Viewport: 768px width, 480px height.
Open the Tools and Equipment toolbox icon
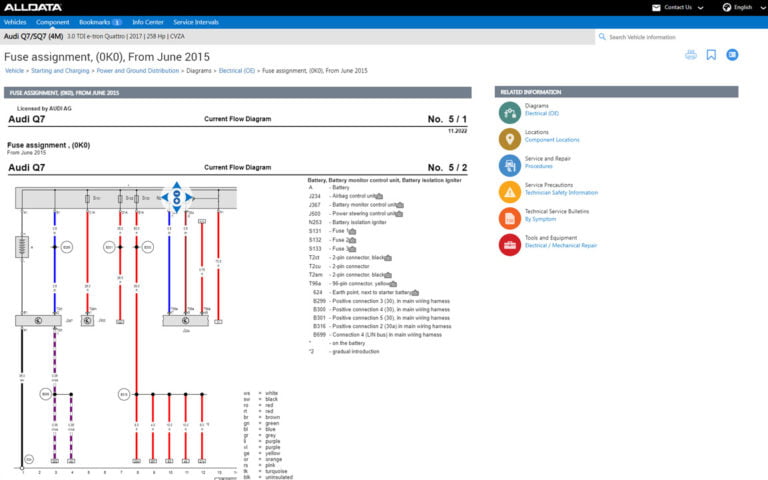pos(510,245)
